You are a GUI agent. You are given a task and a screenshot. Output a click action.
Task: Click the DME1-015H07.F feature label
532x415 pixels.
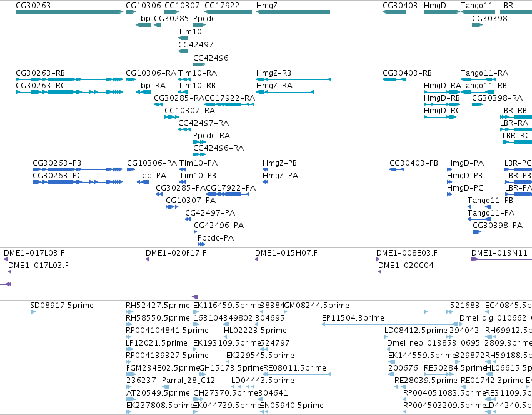(x=286, y=253)
